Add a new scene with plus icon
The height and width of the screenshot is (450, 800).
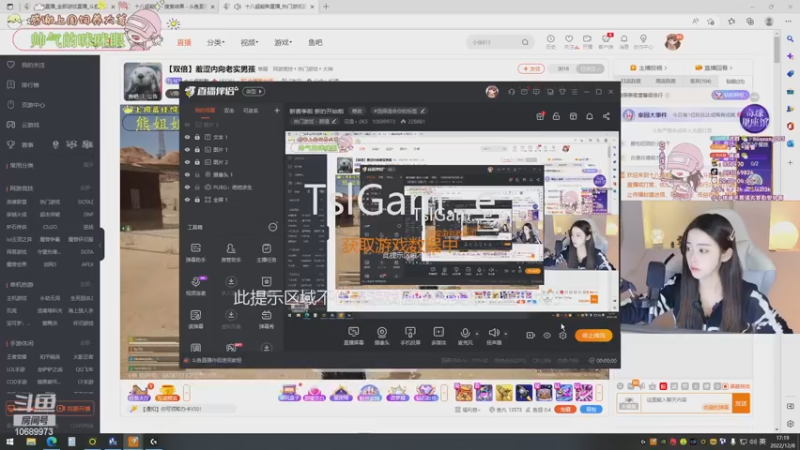pyautogui.click(x=277, y=110)
